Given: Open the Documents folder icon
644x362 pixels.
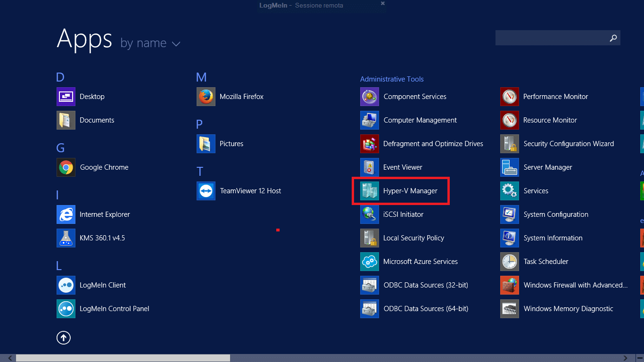Looking at the screenshot, I should point(66,120).
